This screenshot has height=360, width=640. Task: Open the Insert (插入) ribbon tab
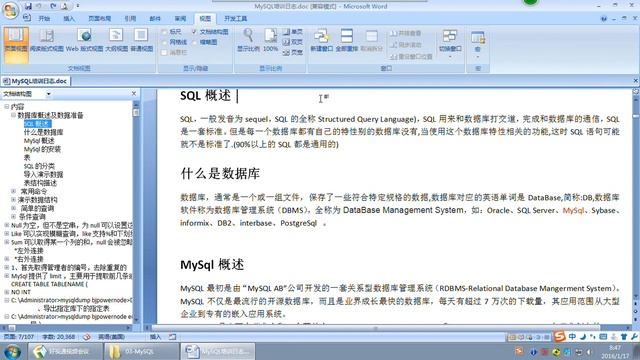tap(69, 18)
